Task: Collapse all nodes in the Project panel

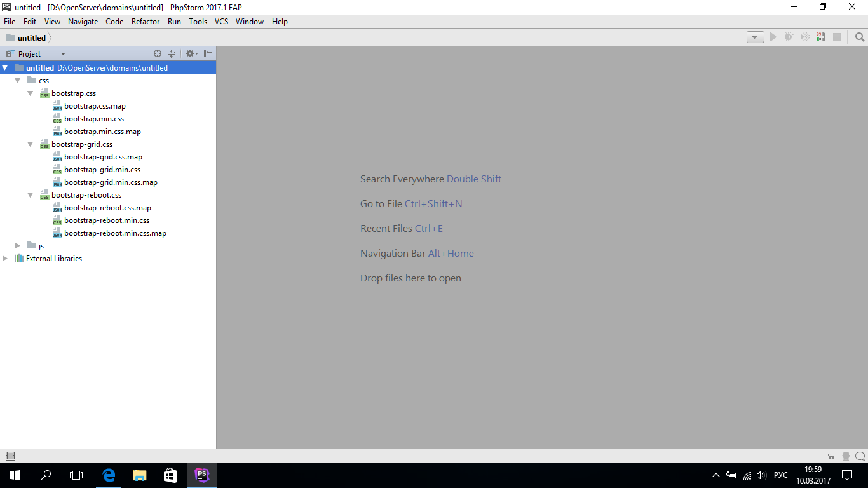Action: [x=171, y=54]
